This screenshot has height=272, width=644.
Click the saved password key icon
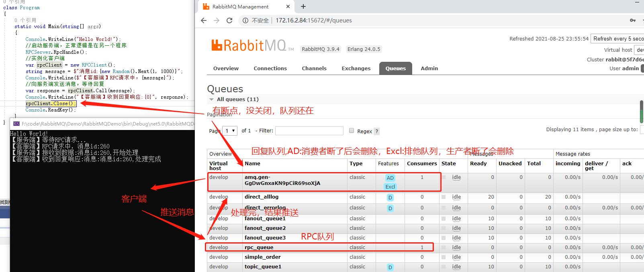[x=633, y=20]
